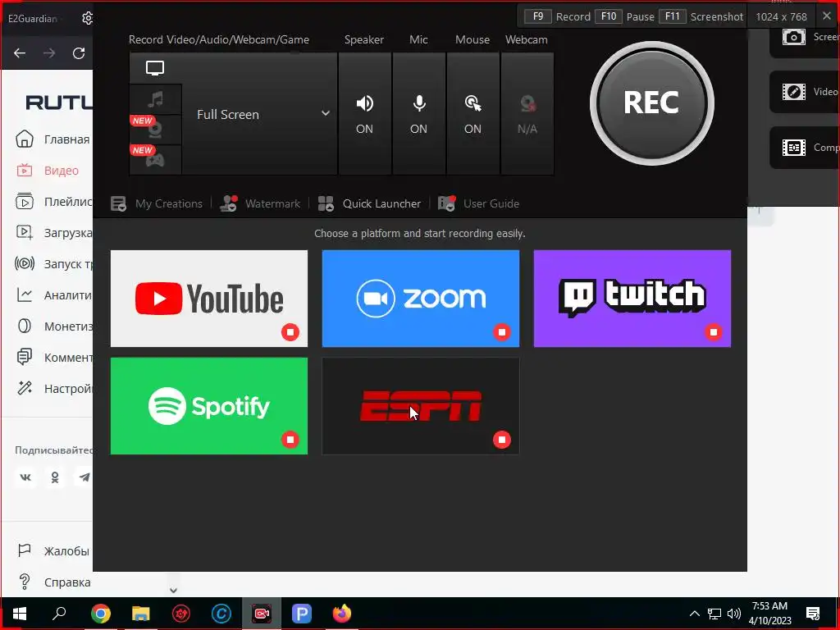Open the My Creations tab
The image size is (840, 630).
click(157, 203)
